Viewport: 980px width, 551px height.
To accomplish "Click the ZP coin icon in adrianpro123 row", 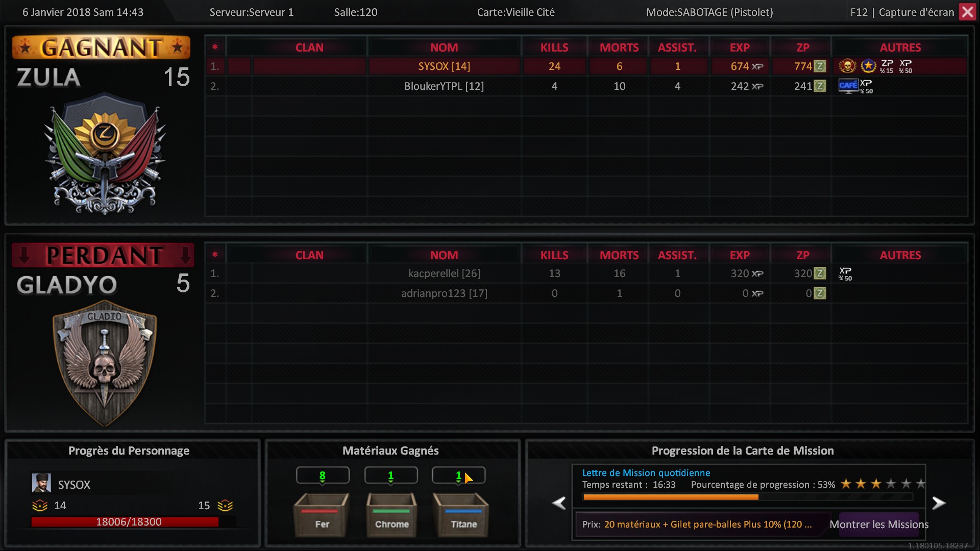I will click(820, 293).
